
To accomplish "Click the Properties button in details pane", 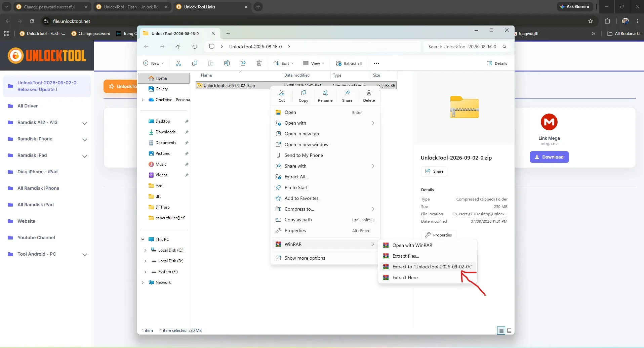I will 439,235.
